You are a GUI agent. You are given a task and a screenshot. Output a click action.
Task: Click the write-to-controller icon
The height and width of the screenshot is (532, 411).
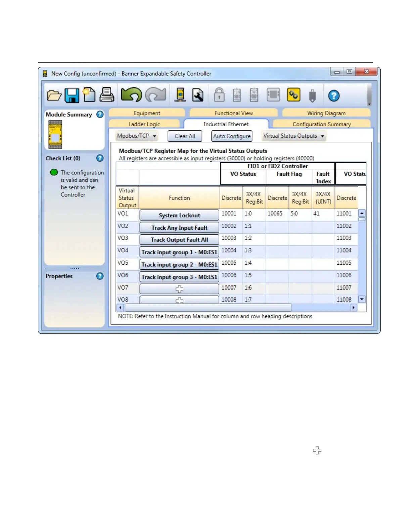(x=254, y=95)
